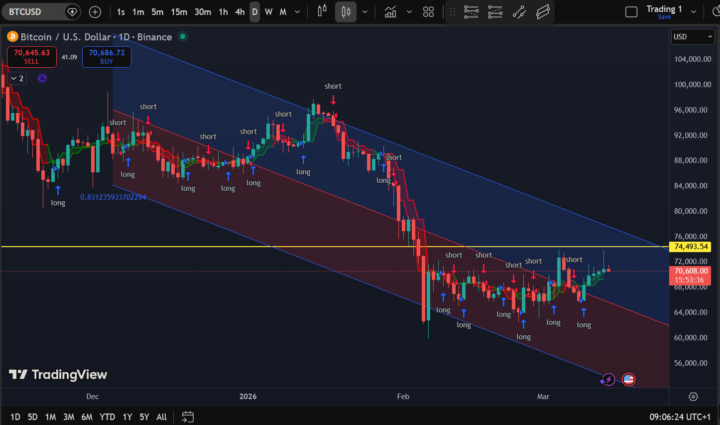Click the highlighted candles chart type icon

tap(346, 12)
